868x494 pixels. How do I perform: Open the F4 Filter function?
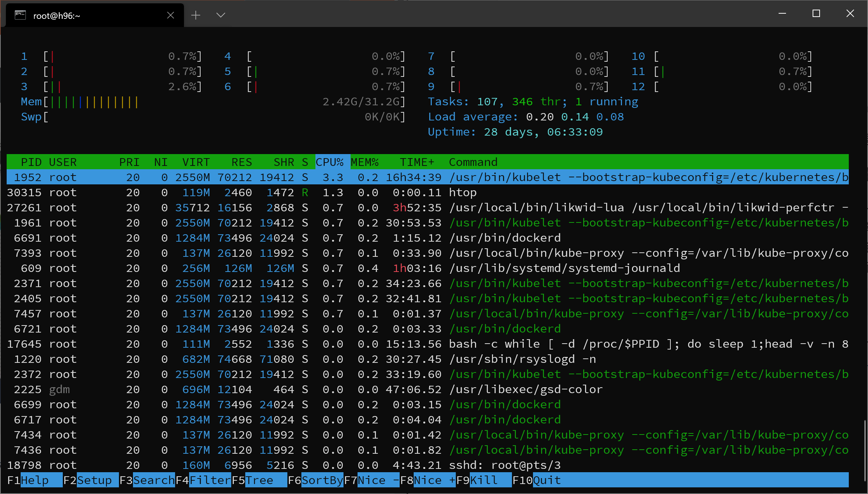(209, 480)
